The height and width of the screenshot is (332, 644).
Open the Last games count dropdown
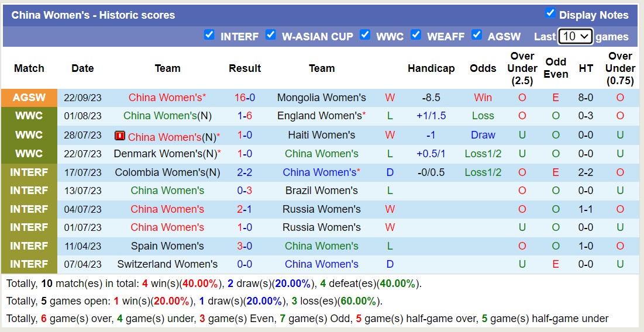(576, 36)
